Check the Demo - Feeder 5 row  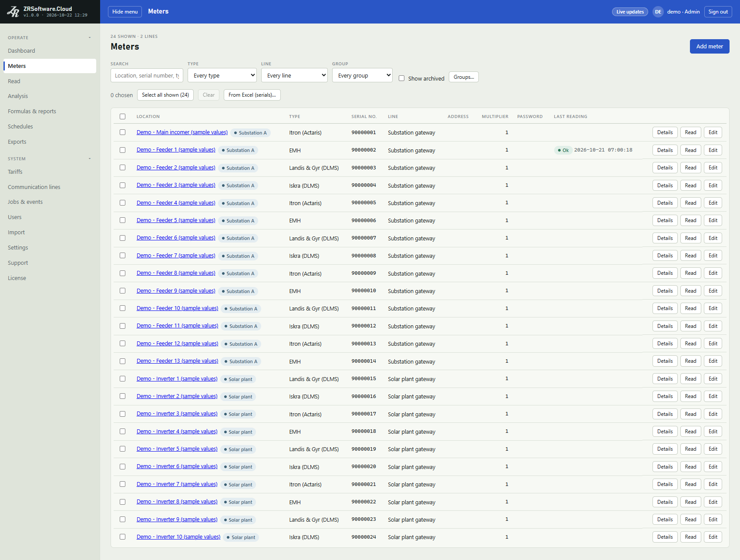point(122,220)
